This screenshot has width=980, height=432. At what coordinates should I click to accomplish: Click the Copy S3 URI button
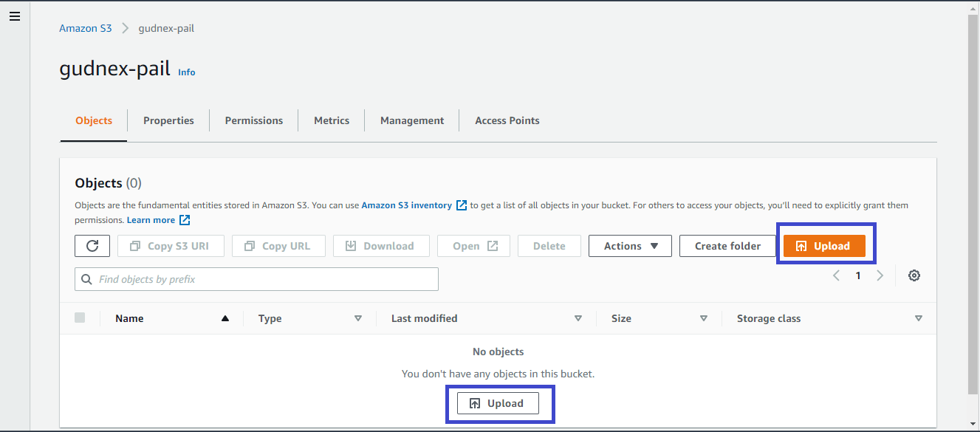[x=169, y=246]
